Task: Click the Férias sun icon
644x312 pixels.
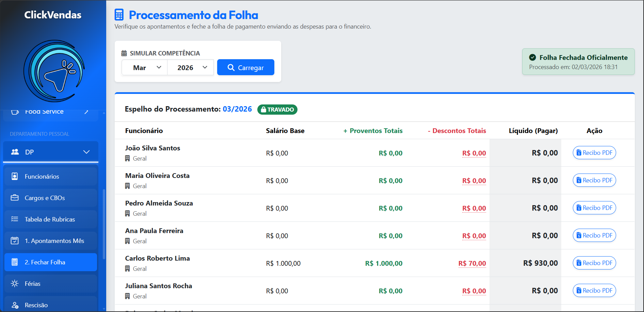Action: pyautogui.click(x=15, y=283)
